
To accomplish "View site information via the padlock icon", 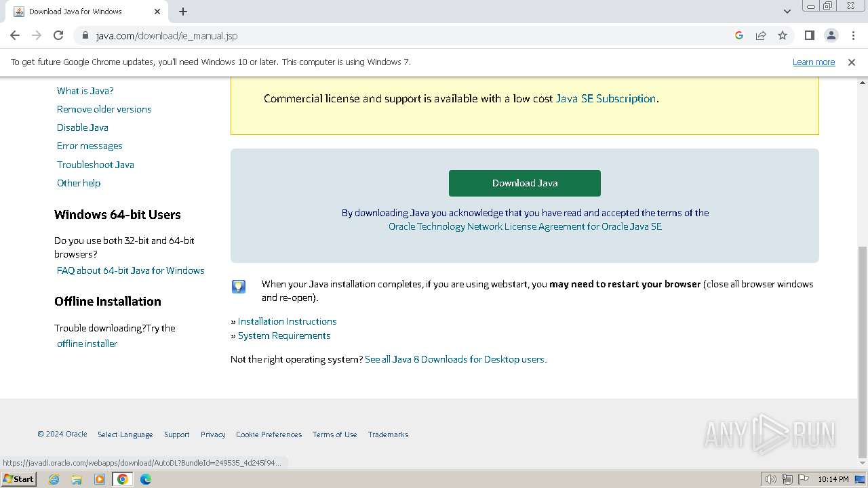I will 85,35.
